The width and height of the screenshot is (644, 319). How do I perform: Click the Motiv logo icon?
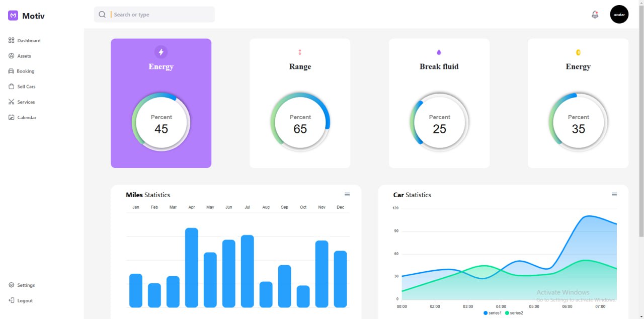[x=13, y=16]
